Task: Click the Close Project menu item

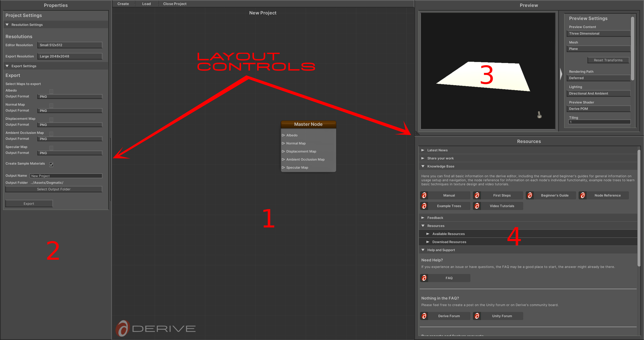Action: pyautogui.click(x=175, y=4)
